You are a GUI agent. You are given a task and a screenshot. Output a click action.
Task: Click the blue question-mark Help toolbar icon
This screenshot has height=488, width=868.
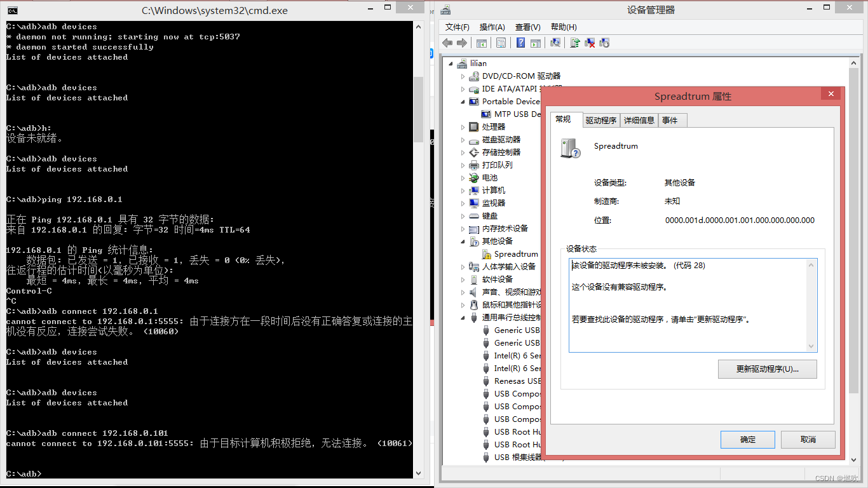[520, 43]
